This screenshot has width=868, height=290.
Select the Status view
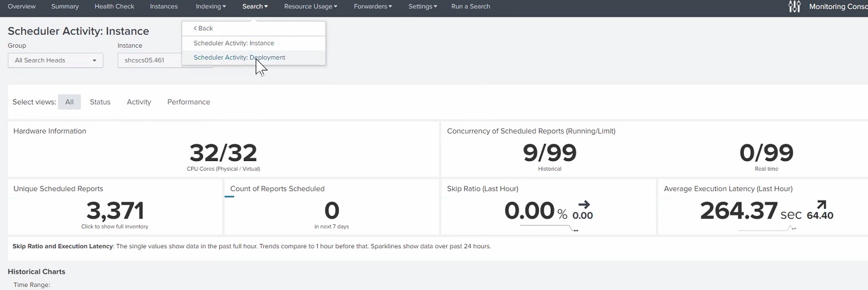[100, 102]
